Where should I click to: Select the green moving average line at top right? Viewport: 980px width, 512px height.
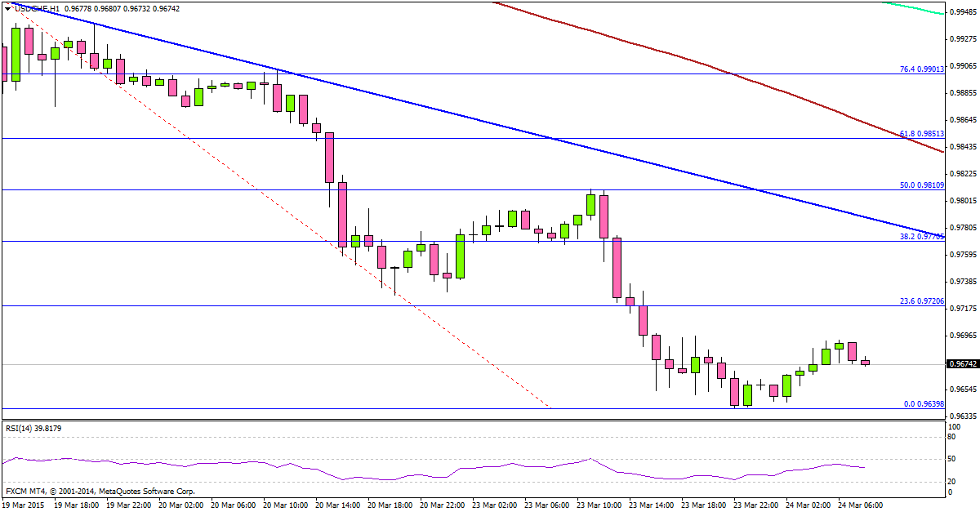[915, 8]
